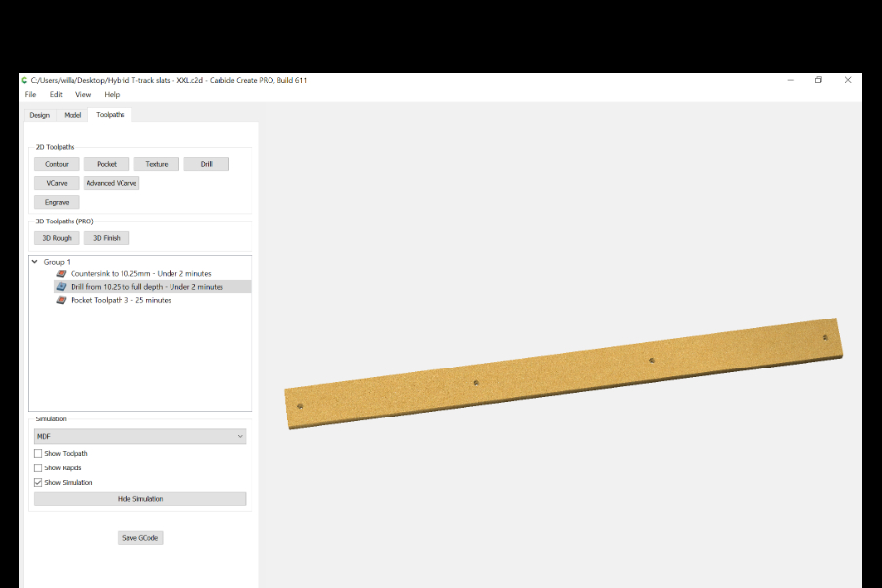Click the Hide Simulation button

tap(140, 499)
